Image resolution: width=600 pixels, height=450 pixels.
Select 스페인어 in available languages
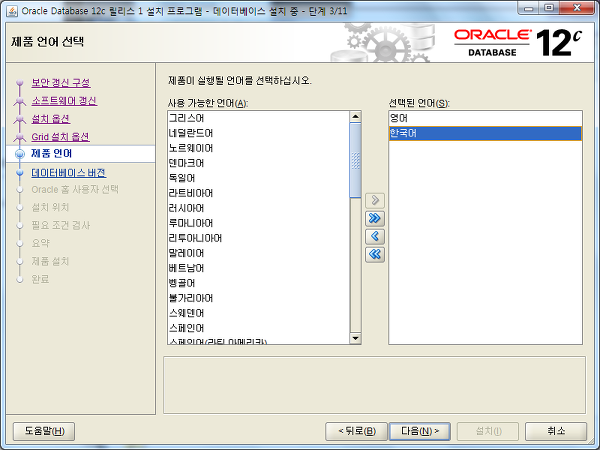259,328
